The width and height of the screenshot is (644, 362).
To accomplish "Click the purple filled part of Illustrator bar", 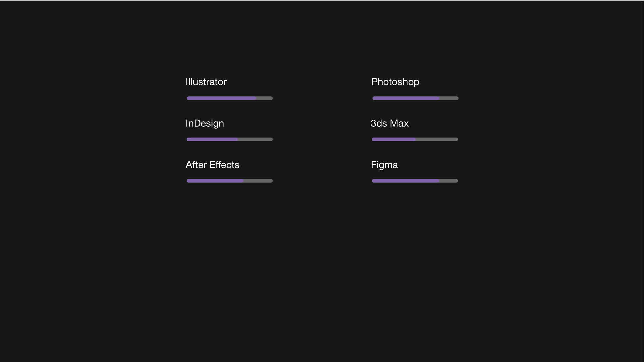I will pos(221,98).
